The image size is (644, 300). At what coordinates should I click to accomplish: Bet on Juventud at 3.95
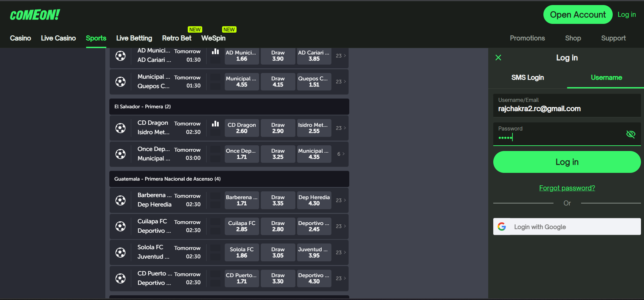314,252
